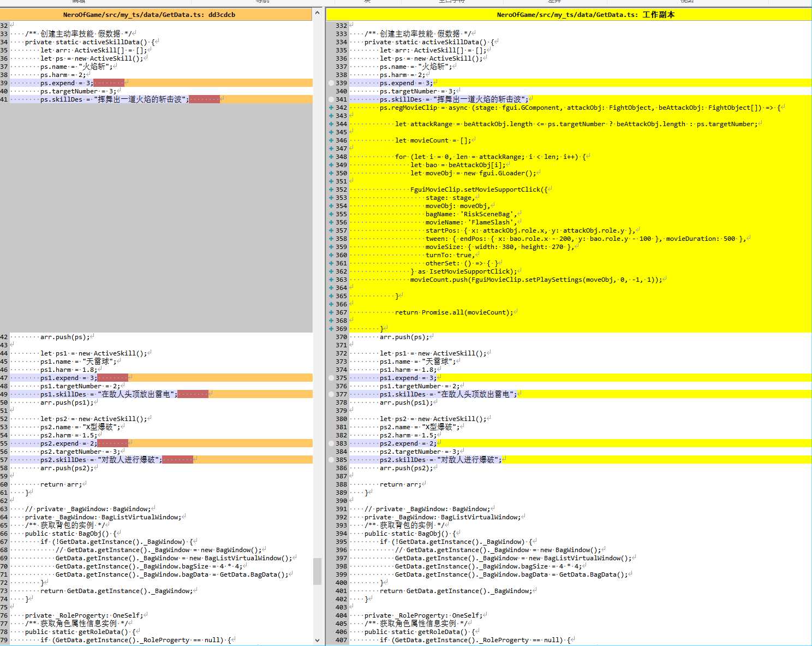This screenshot has height=646, width=812.
Task: Click the added-line plus marker at line 353
Action: coord(331,198)
